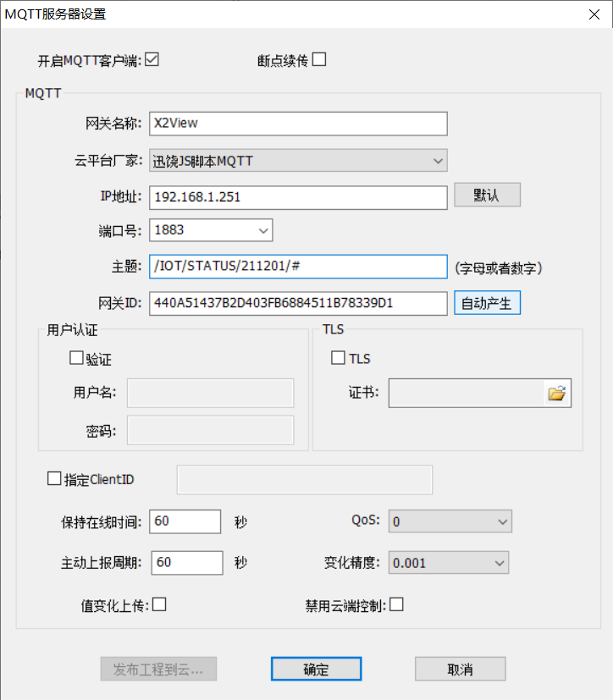This screenshot has width=613, height=700.
Task: Confirm settings with 确定 button
Action: pyautogui.click(x=316, y=669)
